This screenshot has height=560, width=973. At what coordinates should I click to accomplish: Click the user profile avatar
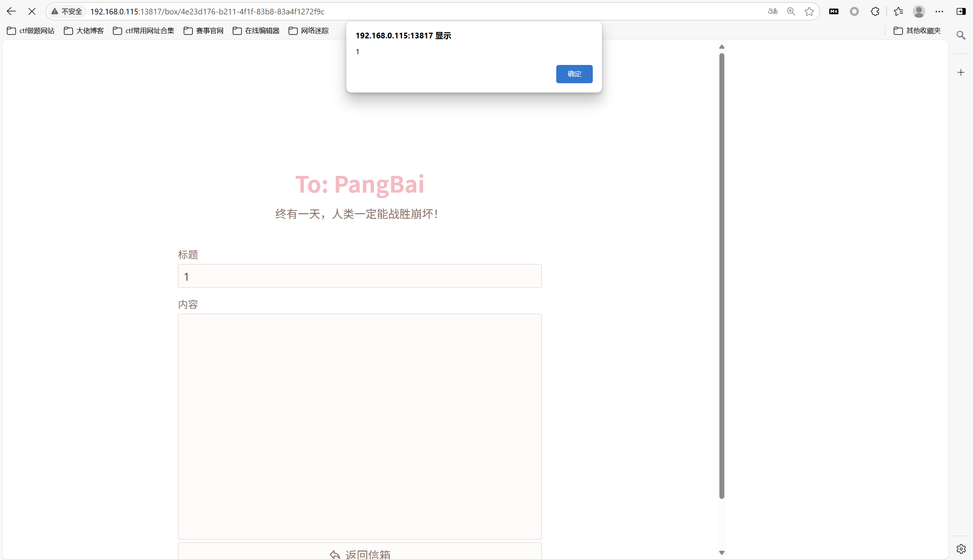pyautogui.click(x=919, y=11)
